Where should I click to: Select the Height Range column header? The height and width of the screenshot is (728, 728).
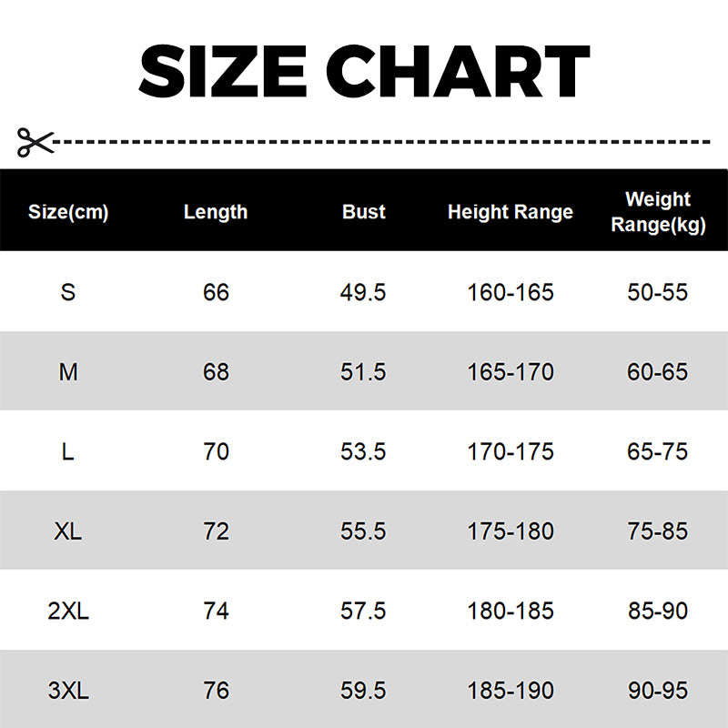point(511,212)
